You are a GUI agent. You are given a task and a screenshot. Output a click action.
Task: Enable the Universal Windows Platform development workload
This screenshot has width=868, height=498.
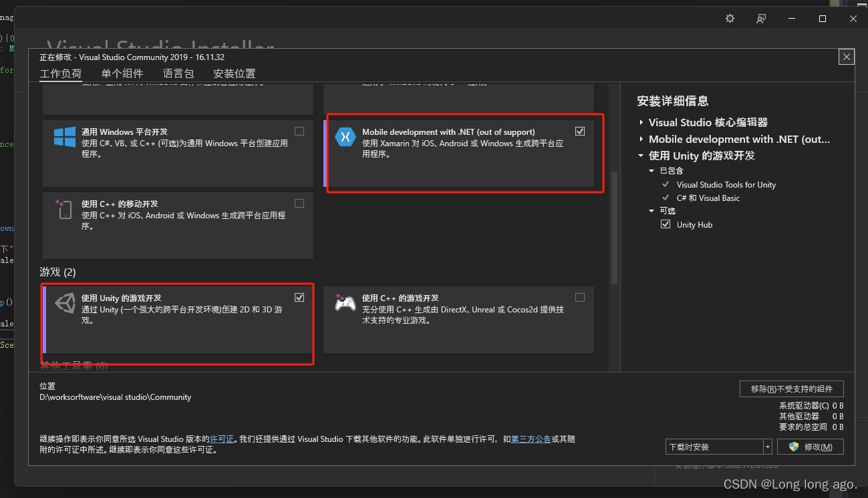pyautogui.click(x=299, y=132)
